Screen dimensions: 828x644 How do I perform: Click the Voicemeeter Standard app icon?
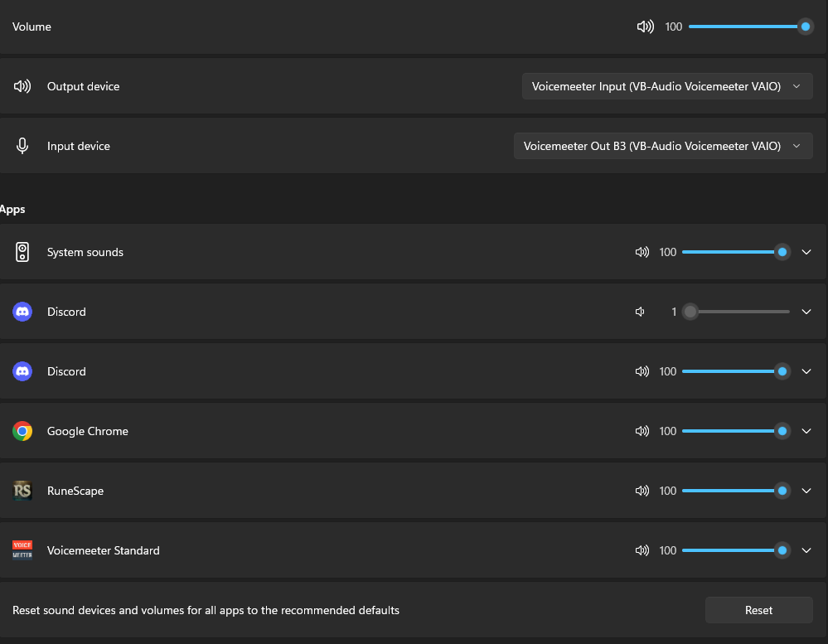(22, 550)
